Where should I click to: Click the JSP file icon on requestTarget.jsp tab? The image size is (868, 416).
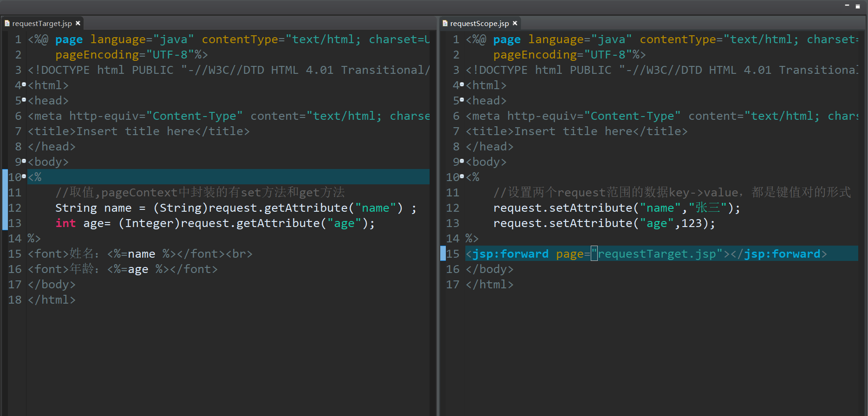click(7, 23)
